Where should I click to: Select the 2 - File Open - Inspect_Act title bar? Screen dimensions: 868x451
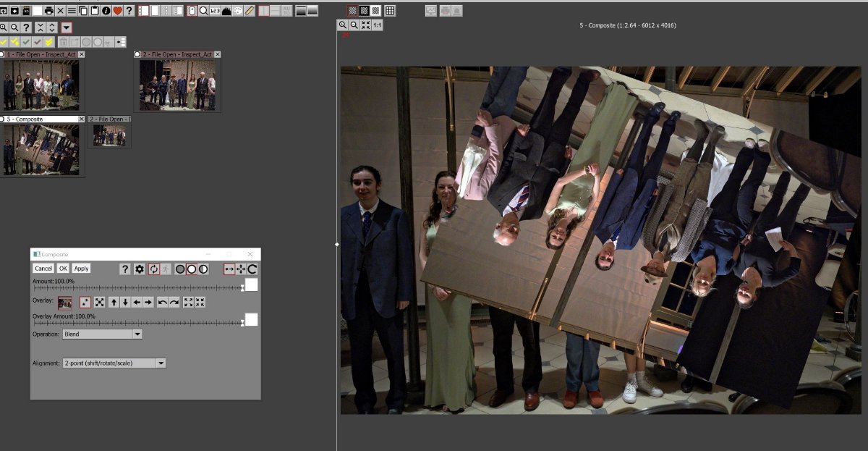(177, 54)
